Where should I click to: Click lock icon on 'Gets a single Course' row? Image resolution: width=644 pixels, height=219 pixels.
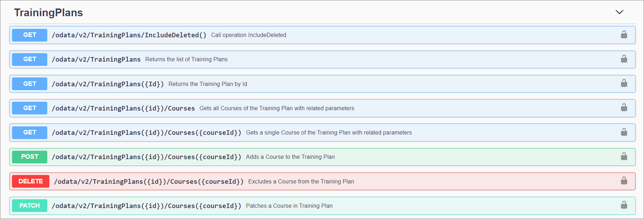pyautogui.click(x=624, y=132)
